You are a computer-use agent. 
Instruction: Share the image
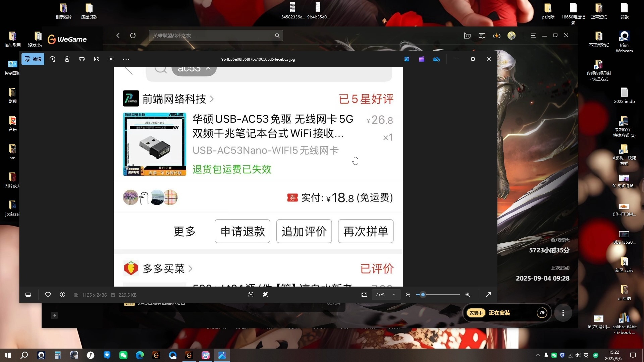tap(97, 59)
